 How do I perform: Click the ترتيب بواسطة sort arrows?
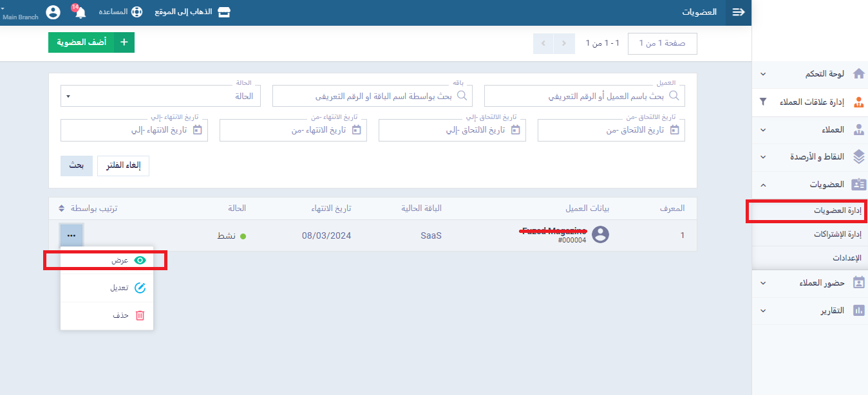tap(62, 208)
